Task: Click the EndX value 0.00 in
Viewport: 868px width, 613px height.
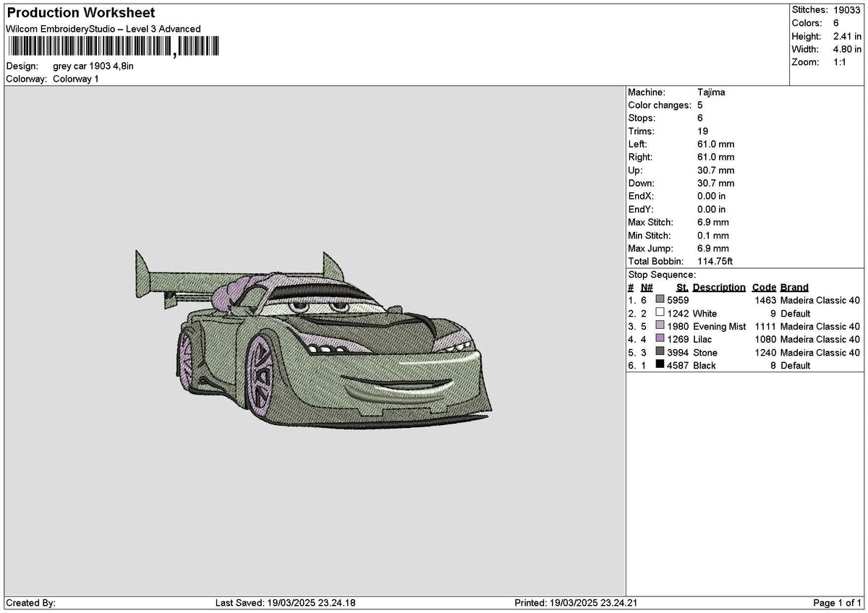Action: (711, 197)
